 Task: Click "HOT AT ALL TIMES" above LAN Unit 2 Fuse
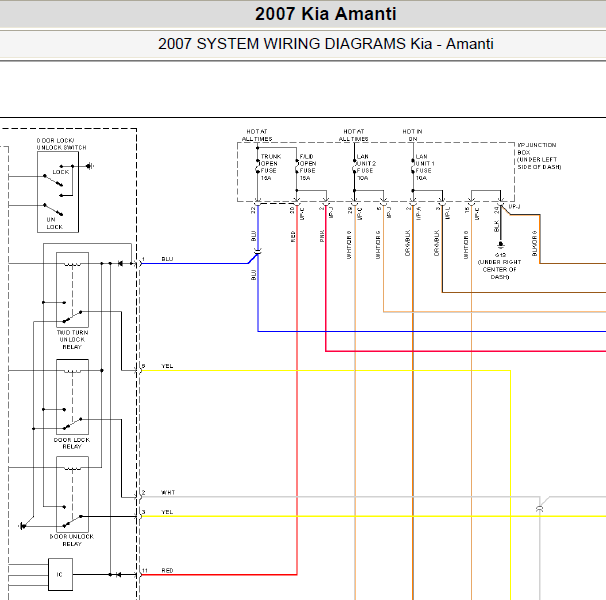click(x=354, y=135)
